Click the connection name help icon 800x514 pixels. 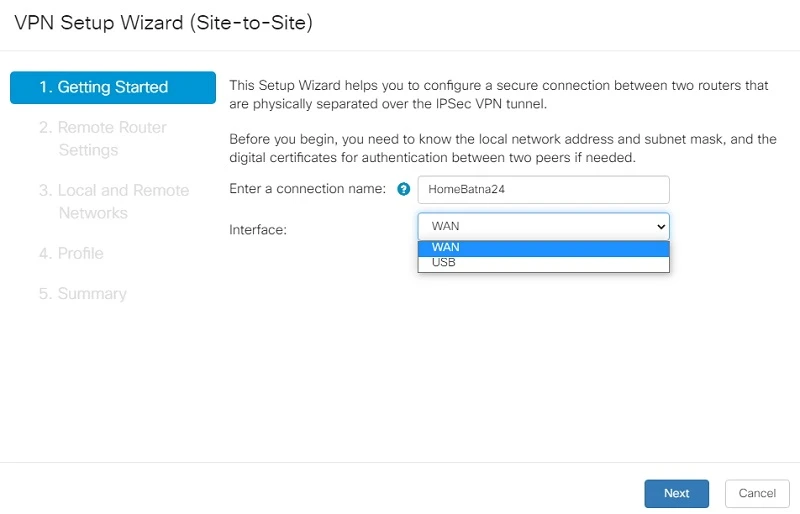[x=404, y=189]
